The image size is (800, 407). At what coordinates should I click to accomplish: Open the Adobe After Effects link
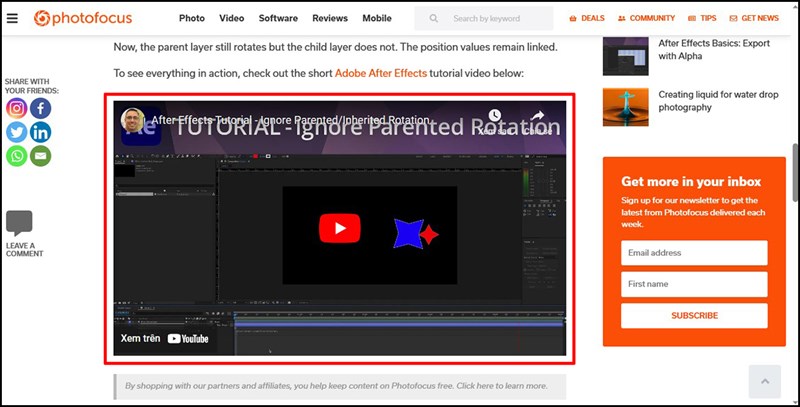[x=381, y=73]
